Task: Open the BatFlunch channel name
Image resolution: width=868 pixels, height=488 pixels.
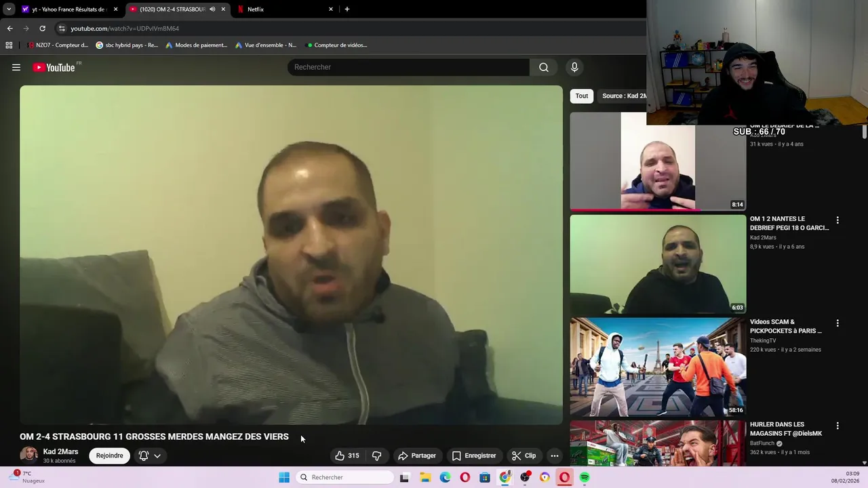Action: pos(762,443)
